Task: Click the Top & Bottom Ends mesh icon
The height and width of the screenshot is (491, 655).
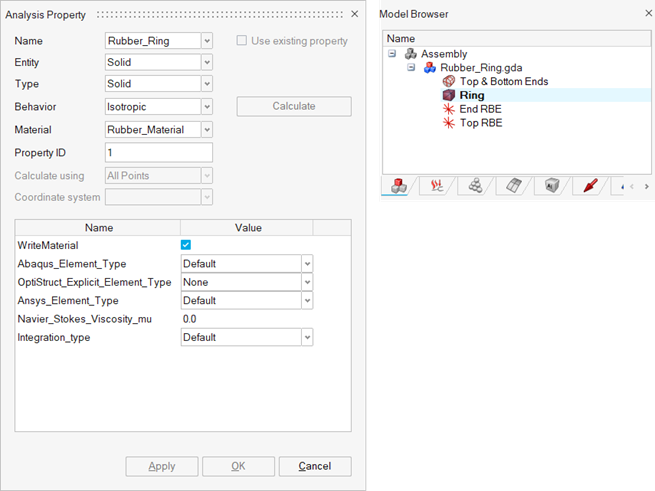Action: click(x=448, y=81)
